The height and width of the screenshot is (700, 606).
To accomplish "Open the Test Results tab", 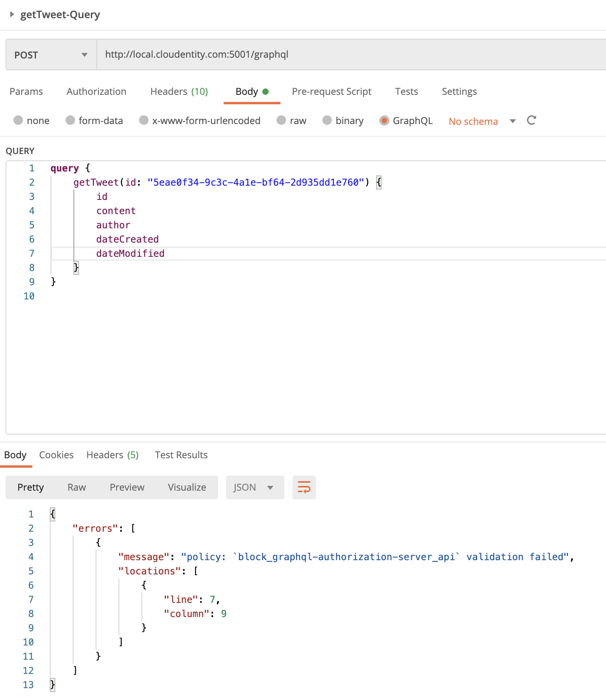I will 181,455.
